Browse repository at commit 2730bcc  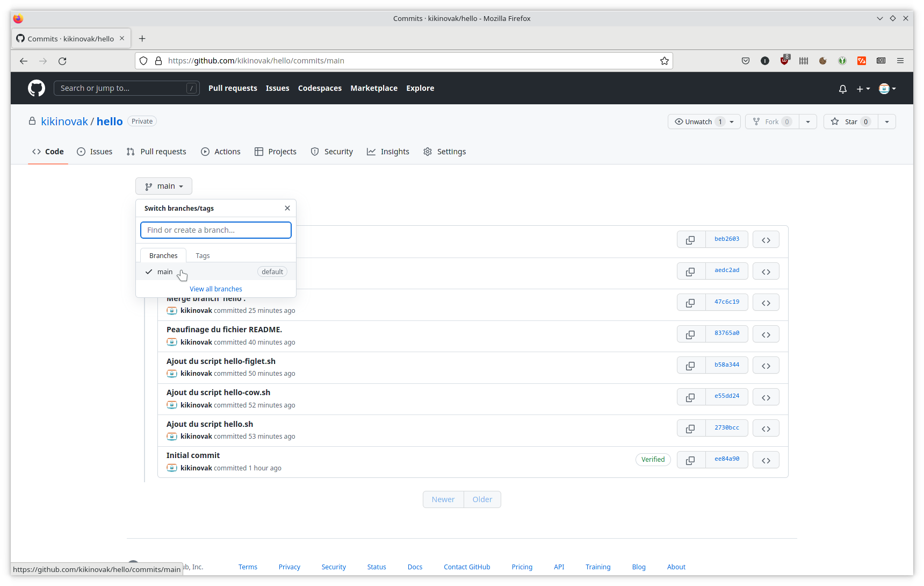[x=766, y=428]
